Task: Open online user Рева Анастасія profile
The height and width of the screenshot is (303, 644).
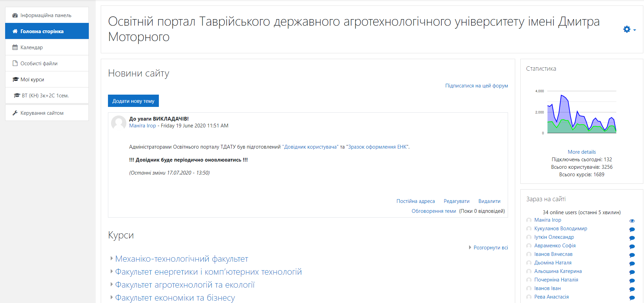Action: coord(551,297)
